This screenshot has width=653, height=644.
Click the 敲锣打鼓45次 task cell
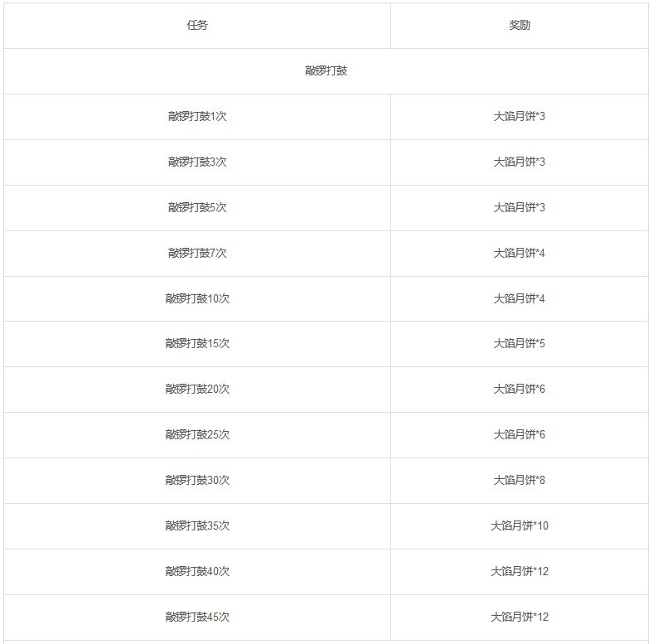point(197,617)
